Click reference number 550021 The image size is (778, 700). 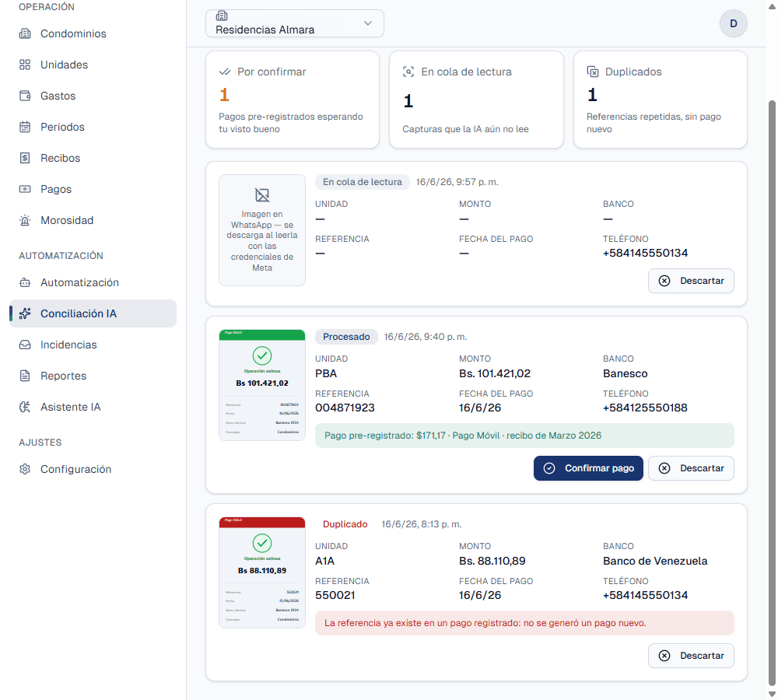335,595
